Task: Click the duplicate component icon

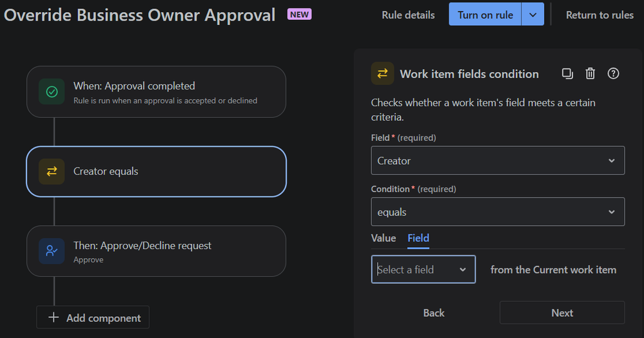Action: (567, 73)
